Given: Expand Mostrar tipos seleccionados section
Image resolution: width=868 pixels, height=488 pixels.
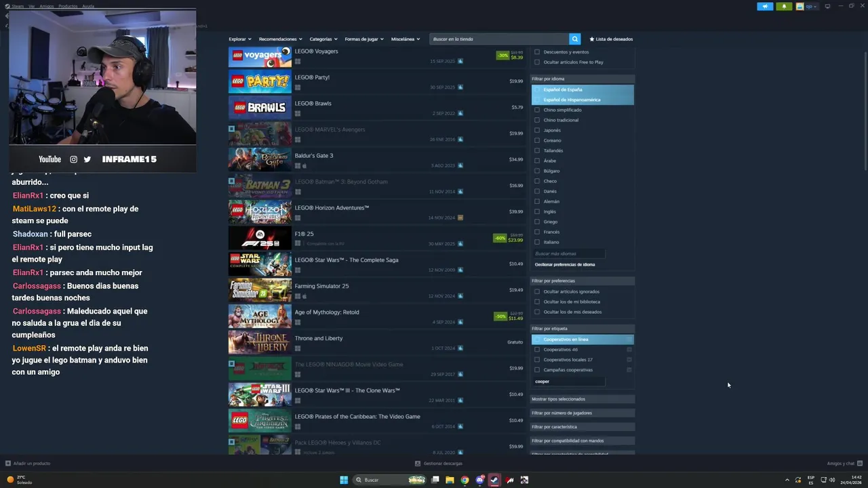Looking at the screenshot, I should pyautogui.click(x=583, y=399).
